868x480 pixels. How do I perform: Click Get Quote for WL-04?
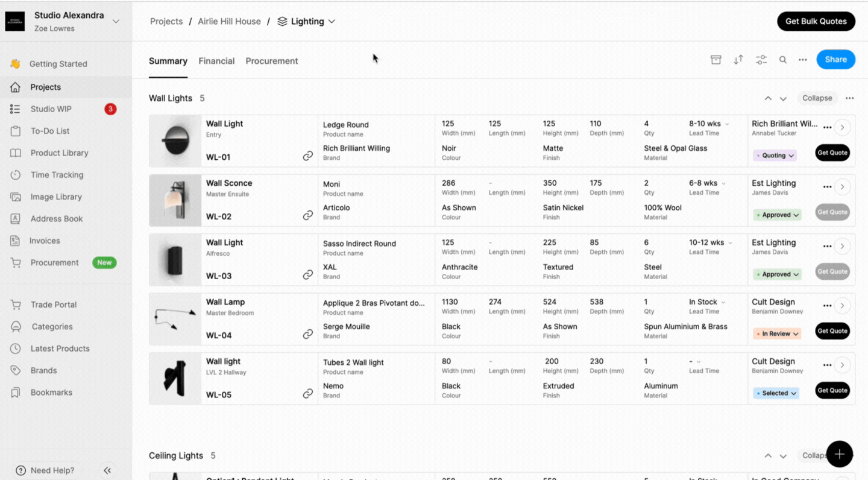(832, 330)
